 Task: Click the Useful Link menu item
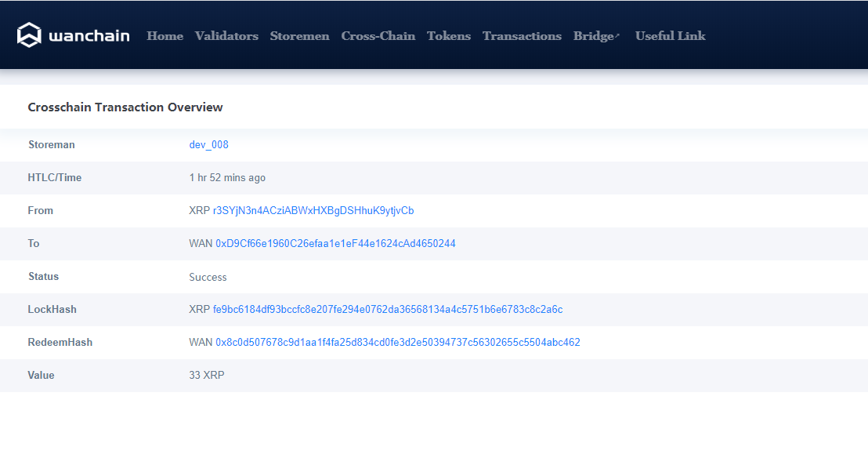pyautogui.click(x=671, y=36)
